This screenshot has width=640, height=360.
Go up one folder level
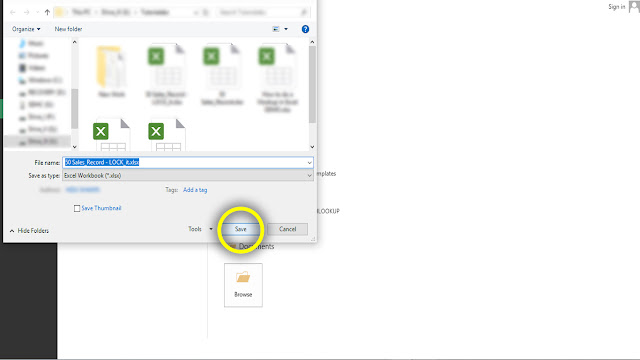pos(47,12)
